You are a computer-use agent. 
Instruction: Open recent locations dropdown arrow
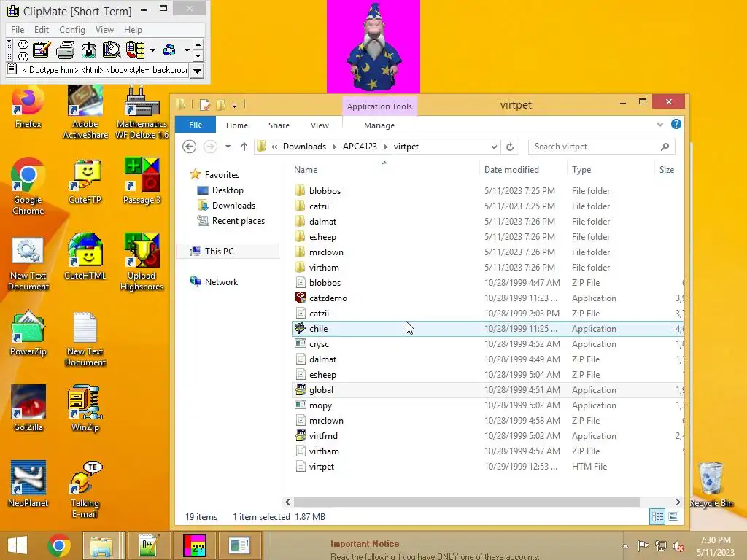tap(228, 147)
